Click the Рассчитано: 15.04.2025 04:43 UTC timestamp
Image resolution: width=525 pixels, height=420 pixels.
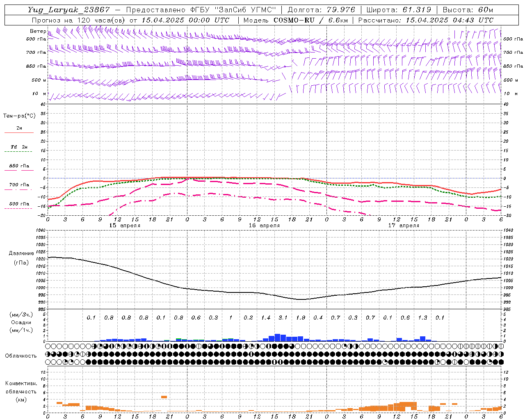(x=426, y=20)
